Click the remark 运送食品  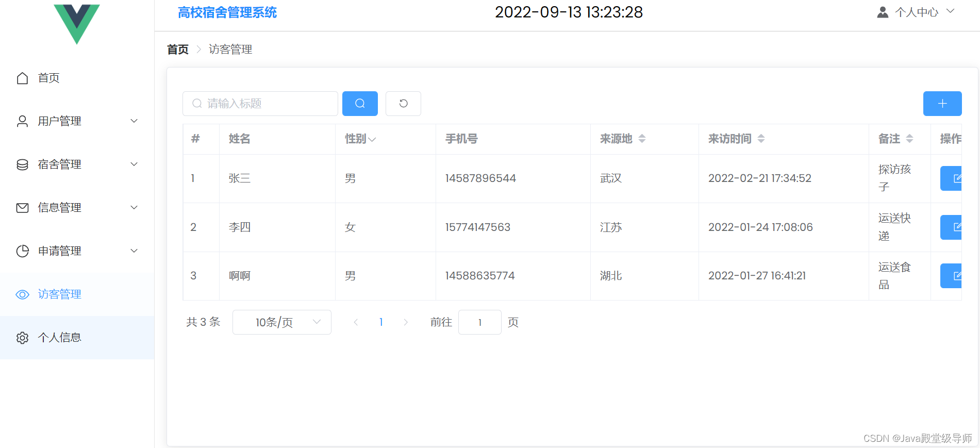pos(895,276)
